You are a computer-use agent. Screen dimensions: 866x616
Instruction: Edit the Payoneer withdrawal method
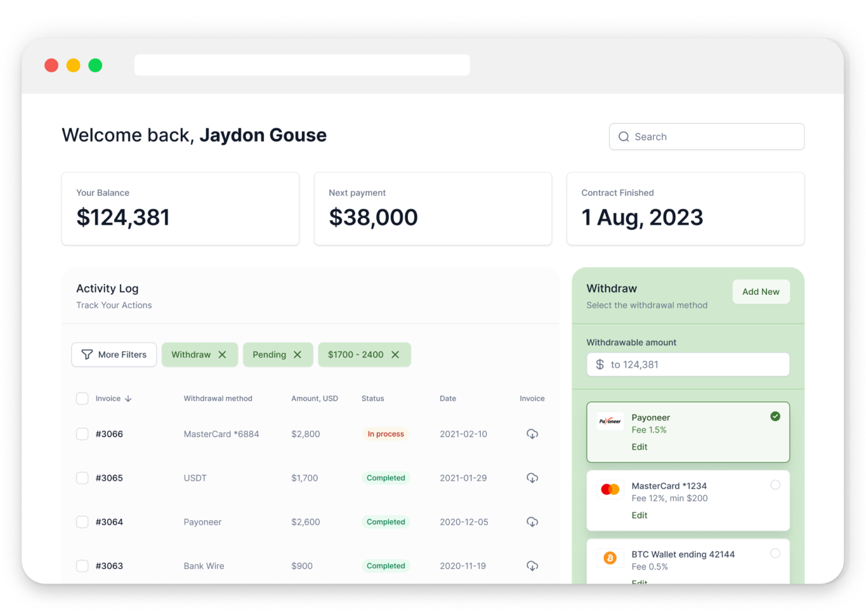tap(639, 447)
